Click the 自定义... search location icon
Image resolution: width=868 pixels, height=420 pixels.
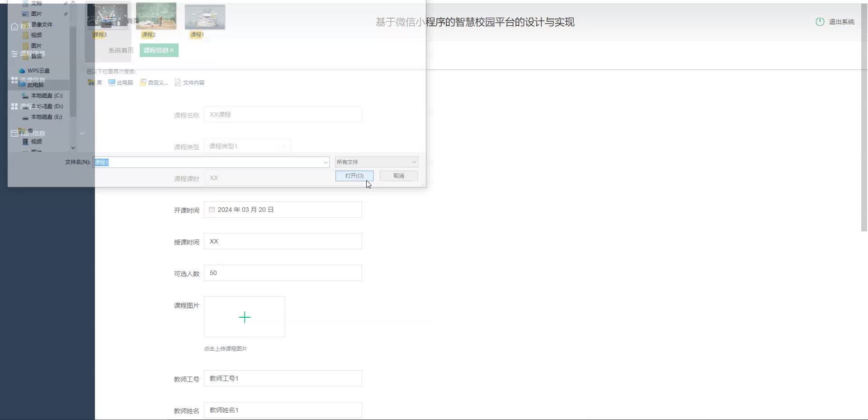143,82
